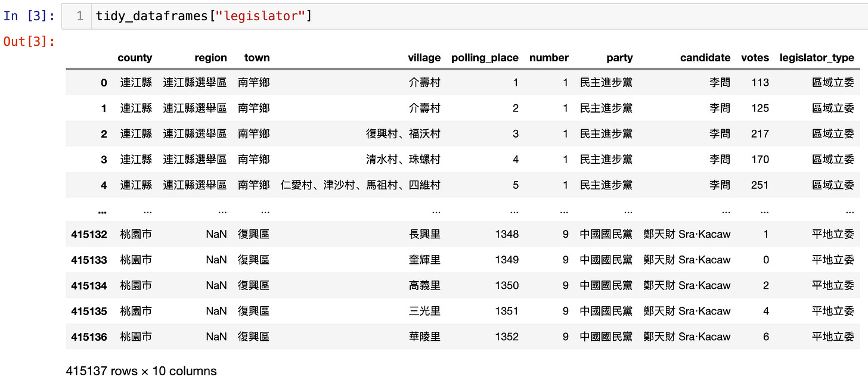Click village cell "清水村、珠螺村"
Screen dimensions: 868x383
[x=403, y=160]
